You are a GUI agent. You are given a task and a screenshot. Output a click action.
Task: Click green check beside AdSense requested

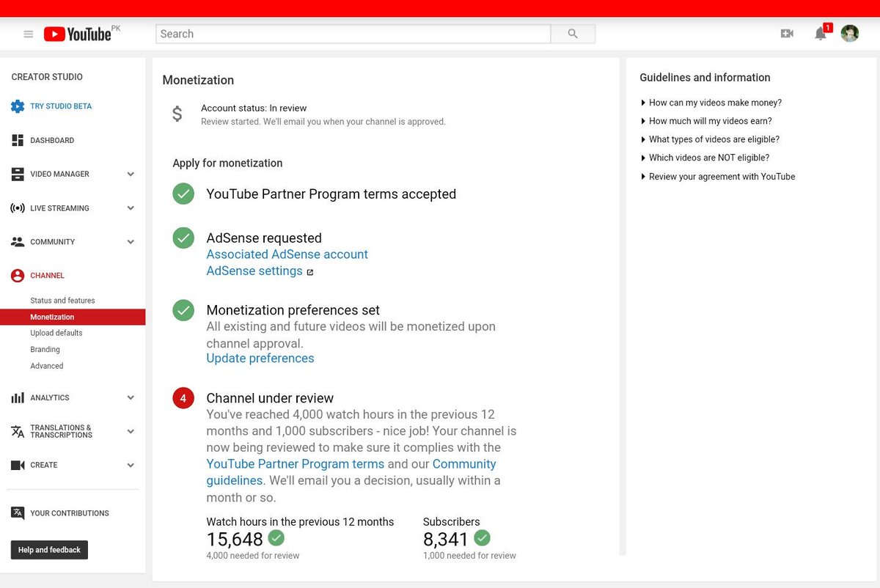(x=183, y=238)
